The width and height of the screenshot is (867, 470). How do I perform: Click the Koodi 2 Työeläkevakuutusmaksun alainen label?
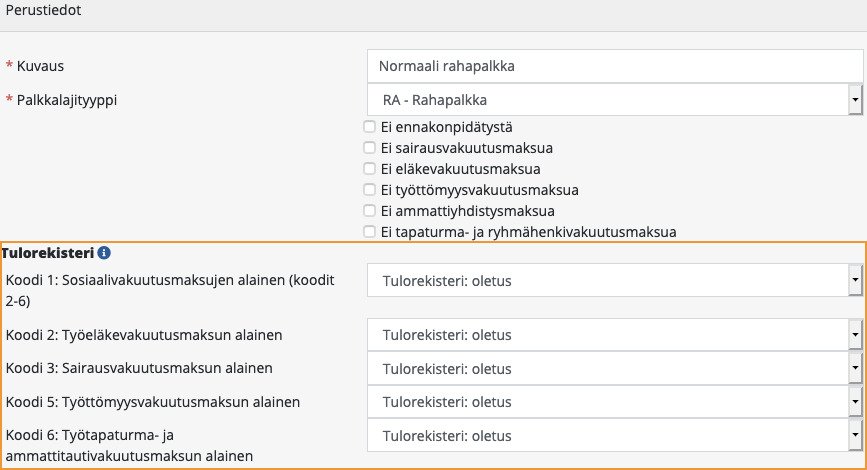144,334
